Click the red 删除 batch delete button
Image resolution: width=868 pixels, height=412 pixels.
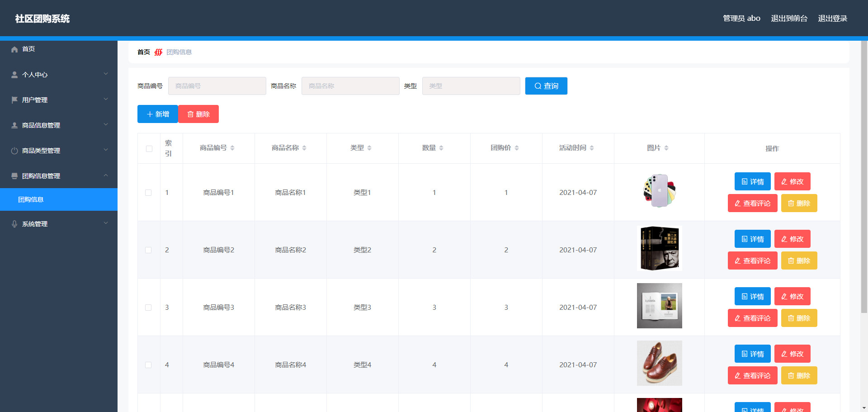coord(198,114)
